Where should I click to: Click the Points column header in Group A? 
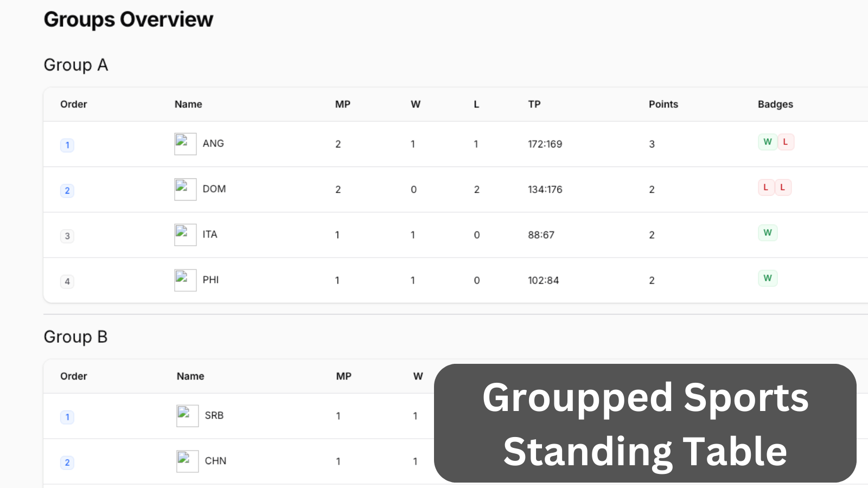pos(663,104)
